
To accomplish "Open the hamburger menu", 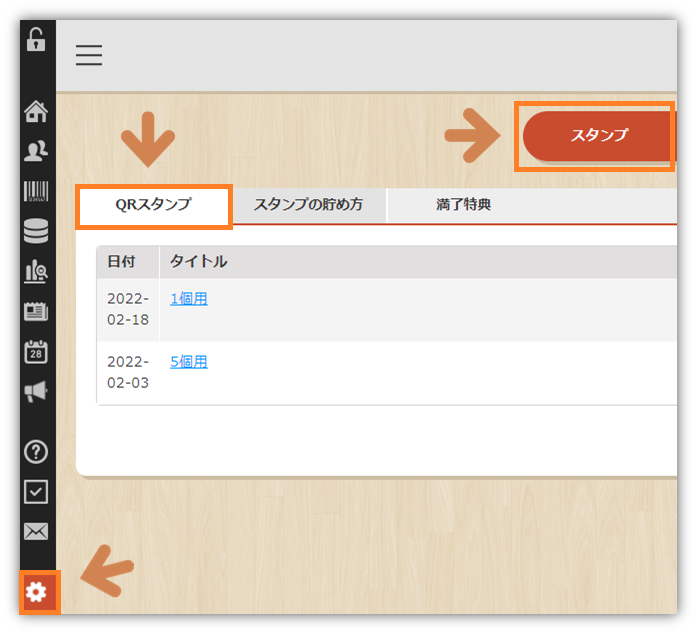I will click(x=89, y=55).
